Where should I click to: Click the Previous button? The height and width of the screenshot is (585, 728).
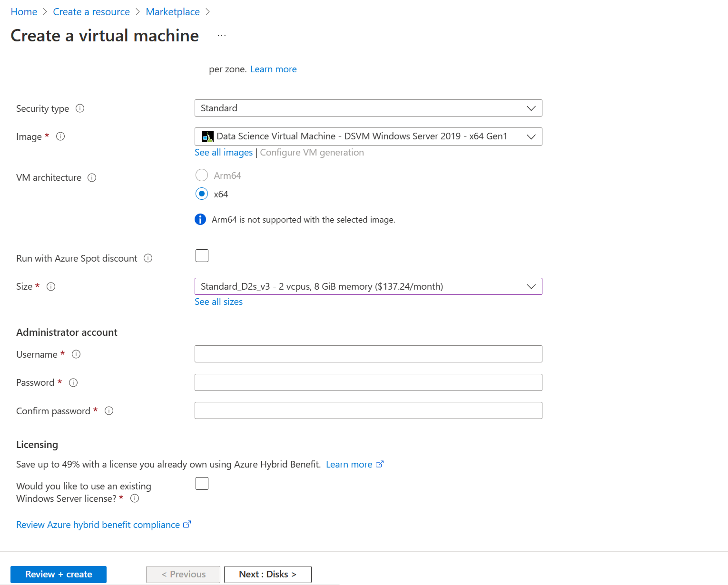(183, 574)
